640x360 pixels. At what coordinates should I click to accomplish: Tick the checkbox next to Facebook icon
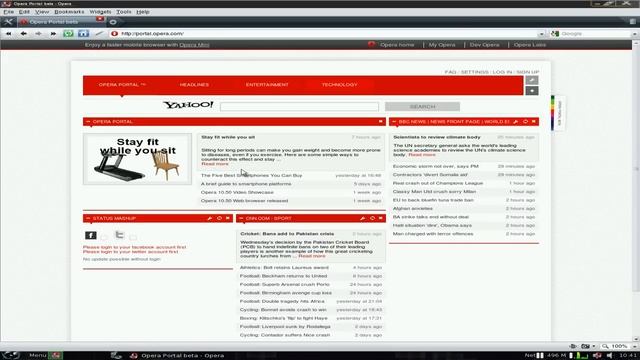point(104,237)
